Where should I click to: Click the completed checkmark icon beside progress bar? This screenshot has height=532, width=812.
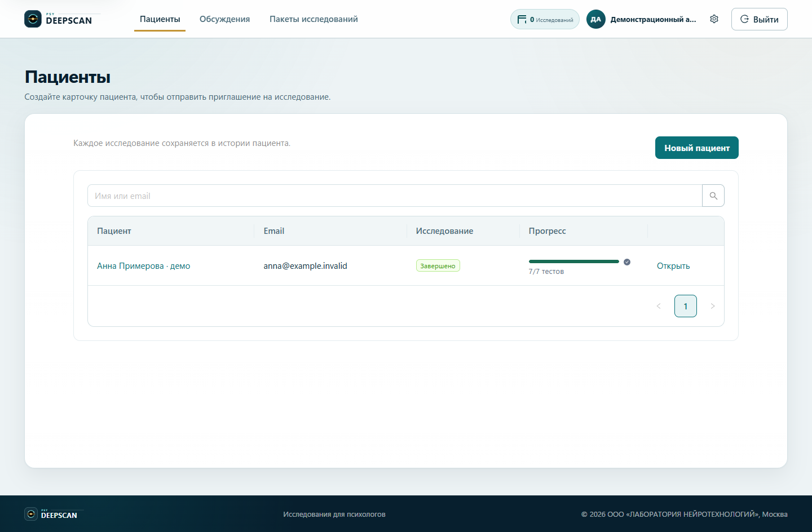point(627,261)
